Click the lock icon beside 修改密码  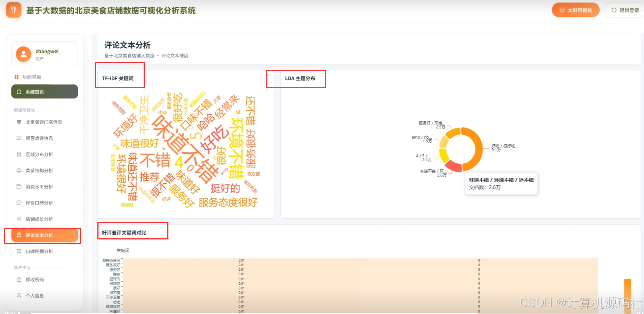tap(19, 279)
